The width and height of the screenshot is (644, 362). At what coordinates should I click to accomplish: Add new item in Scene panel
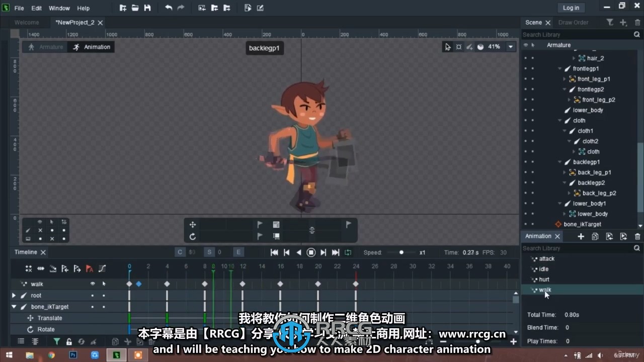pos(623,22)
